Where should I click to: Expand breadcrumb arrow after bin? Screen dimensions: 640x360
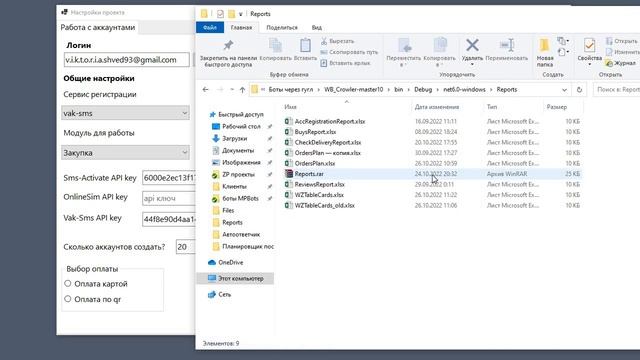tap(409, 89)
